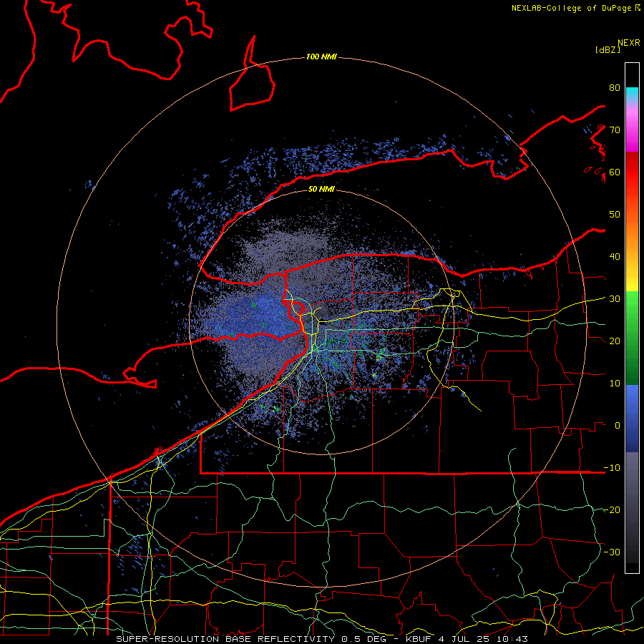Click the [dBZ] unit label
This screenshot has height=644, width=644.
(x=608, y=49)
